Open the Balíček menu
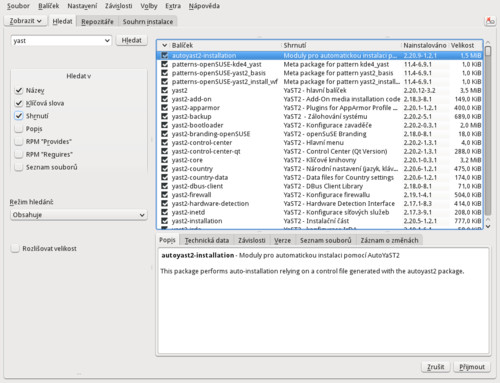This screenshot has width=500, height=383. pyautogui.click(x=49, y=6)
